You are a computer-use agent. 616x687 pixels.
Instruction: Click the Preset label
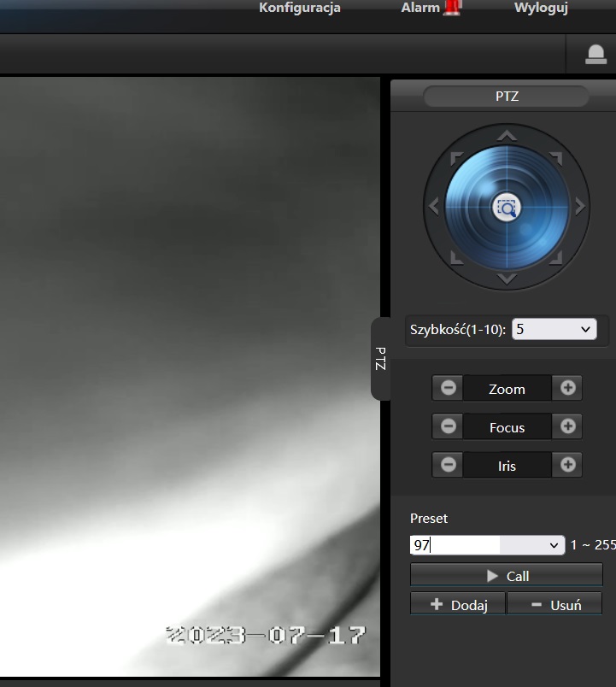click(429, 519)
